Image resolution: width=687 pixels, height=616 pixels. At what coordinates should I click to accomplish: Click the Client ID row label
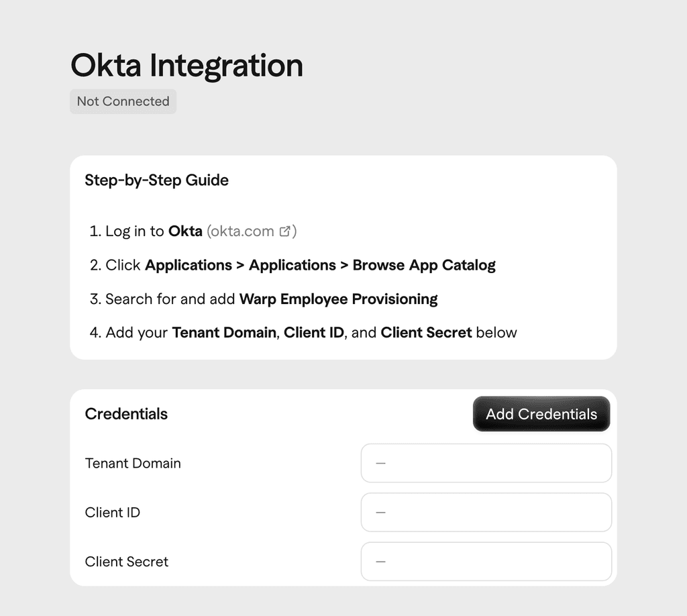(x=112, y=512)
